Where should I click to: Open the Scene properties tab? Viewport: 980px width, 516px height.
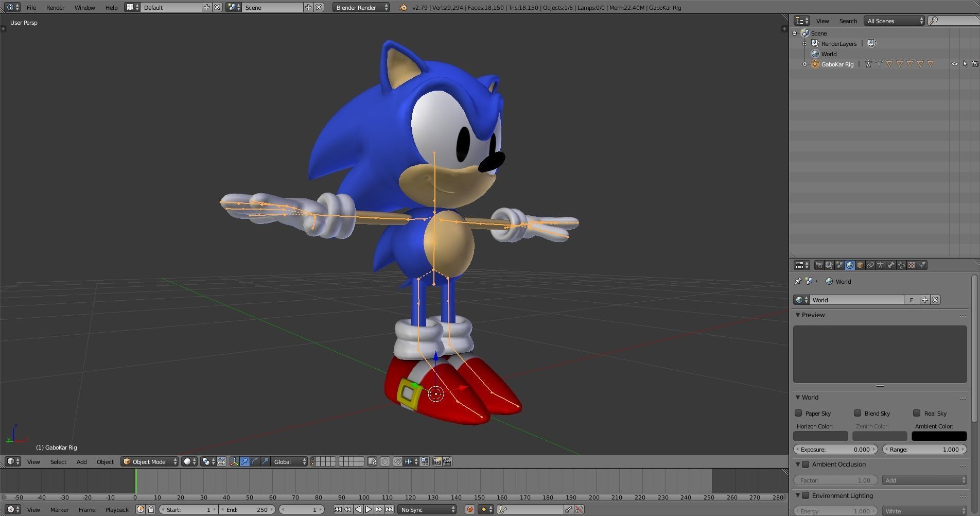click(839, 265)
